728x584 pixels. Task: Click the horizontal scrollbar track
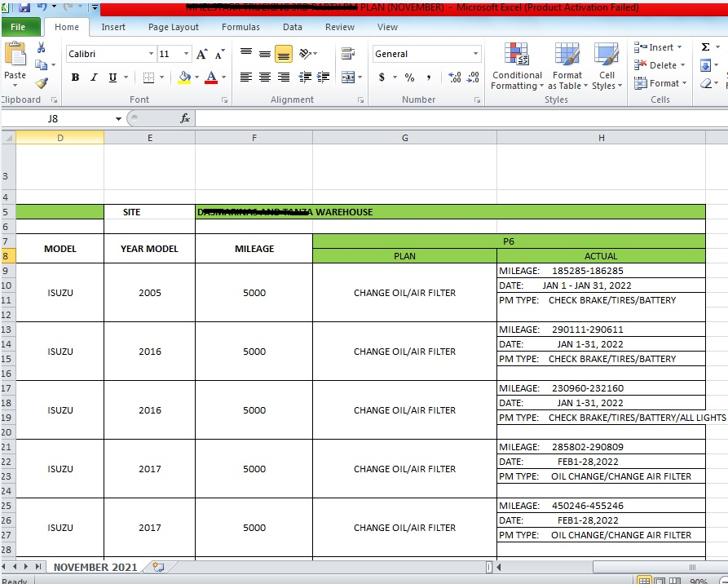(548, 567)
